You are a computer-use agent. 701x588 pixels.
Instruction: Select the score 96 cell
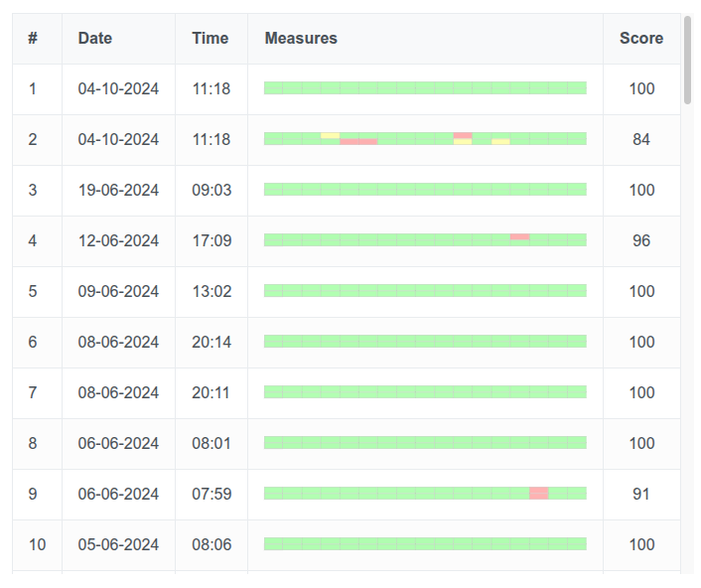pyautogui.click(x=641, y=240)
